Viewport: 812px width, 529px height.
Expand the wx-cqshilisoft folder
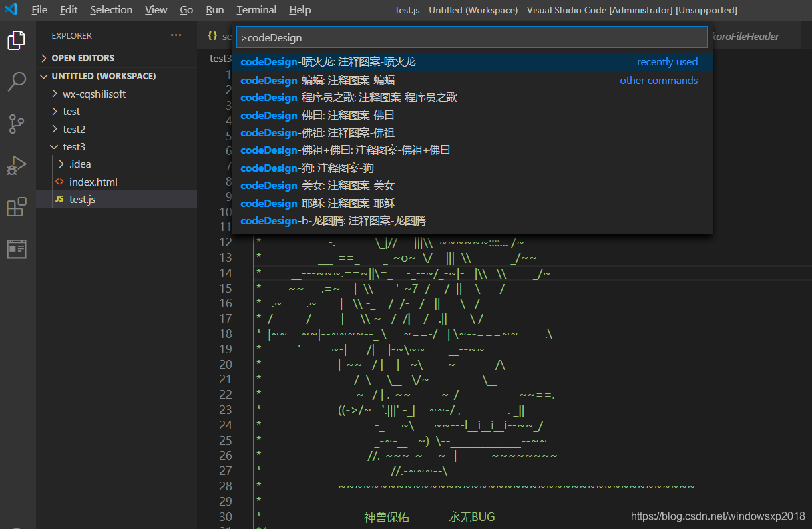(93, 94)
